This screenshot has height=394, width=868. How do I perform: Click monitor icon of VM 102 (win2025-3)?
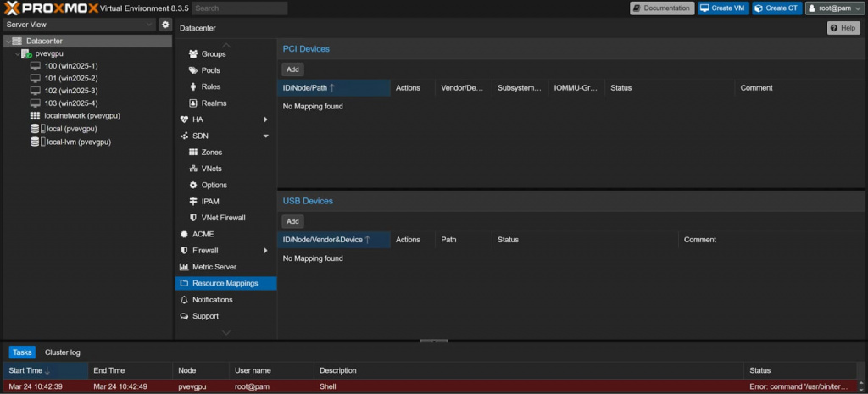(x=36, y=91)
